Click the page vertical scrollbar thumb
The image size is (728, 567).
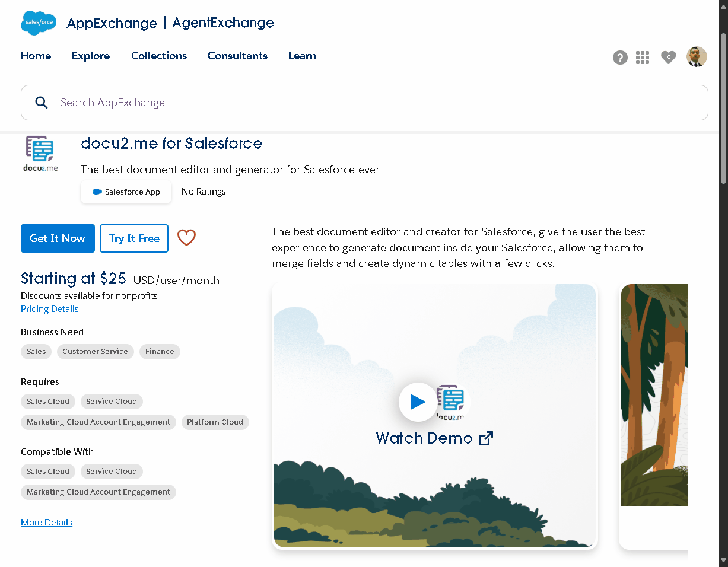(x=723, y=108)
